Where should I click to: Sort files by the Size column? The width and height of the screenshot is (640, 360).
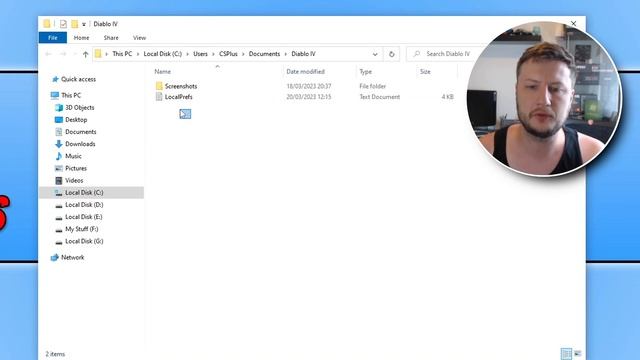[425, 71]
